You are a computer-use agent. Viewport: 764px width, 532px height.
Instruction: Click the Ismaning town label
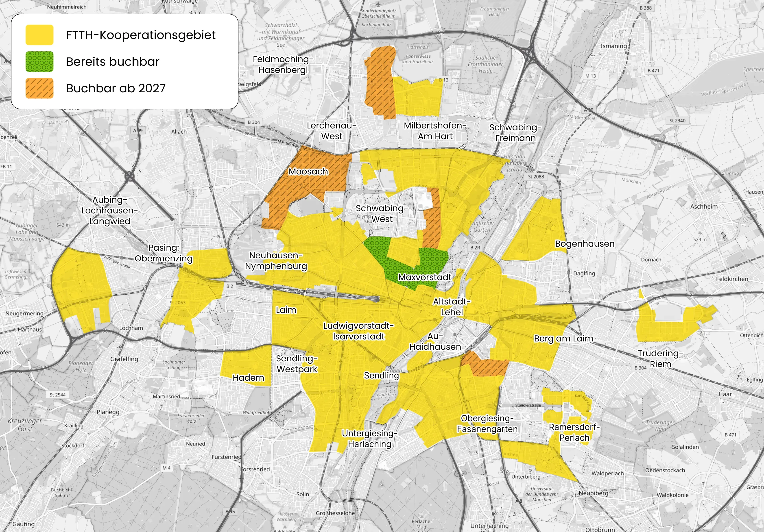pyautogui.click(x=613, y=46)
